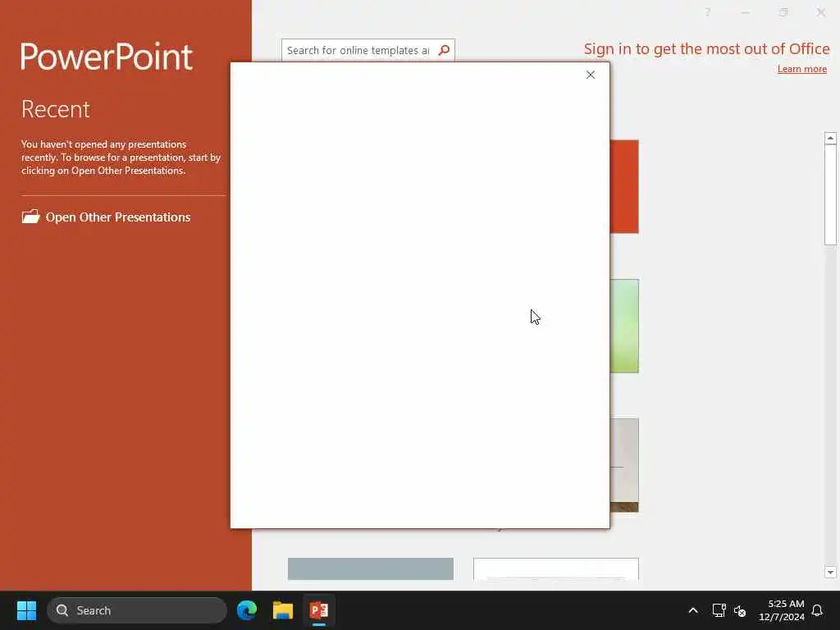Click Sign in to get the most out of Office
The image size is (840, 630).
coord(706,48)
